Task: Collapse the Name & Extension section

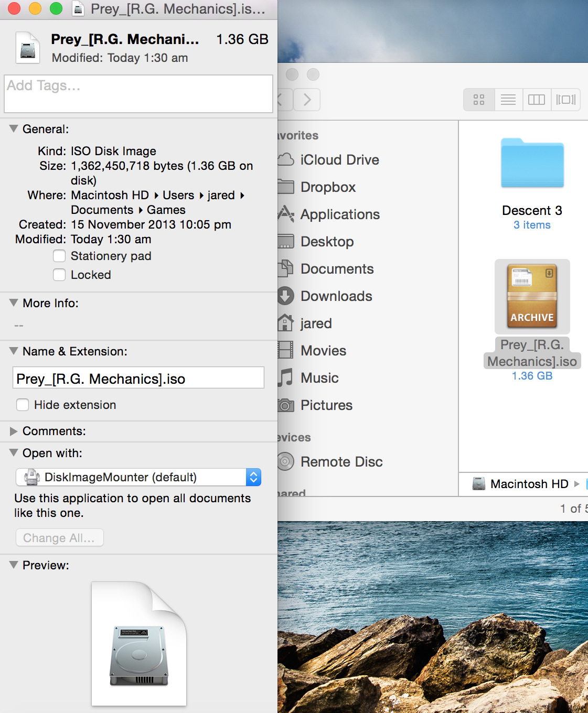Action: (x=14, y=351)
